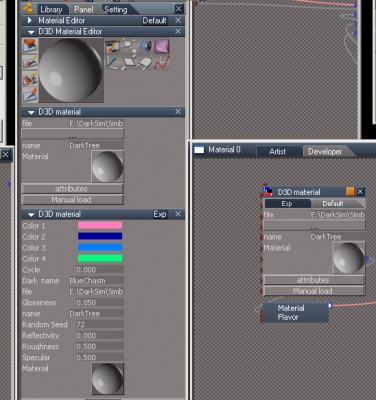Open the light blue Color 3 swatch
Image resolution: width=376 pixels, height=400 pixels.
pos(100,248)
